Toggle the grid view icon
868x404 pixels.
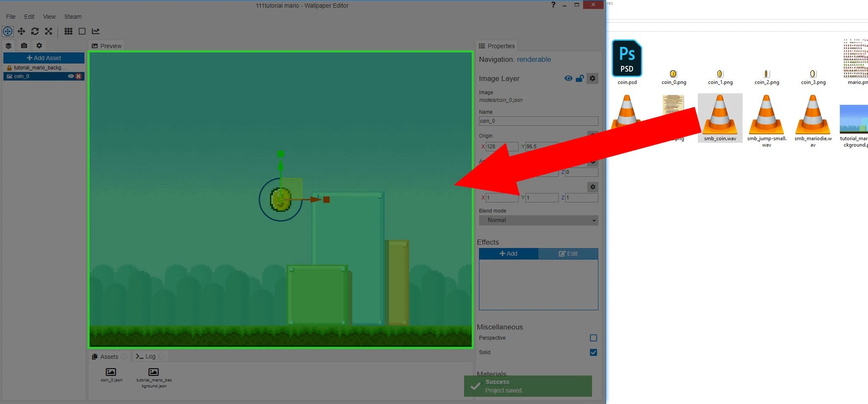point(68,31)
